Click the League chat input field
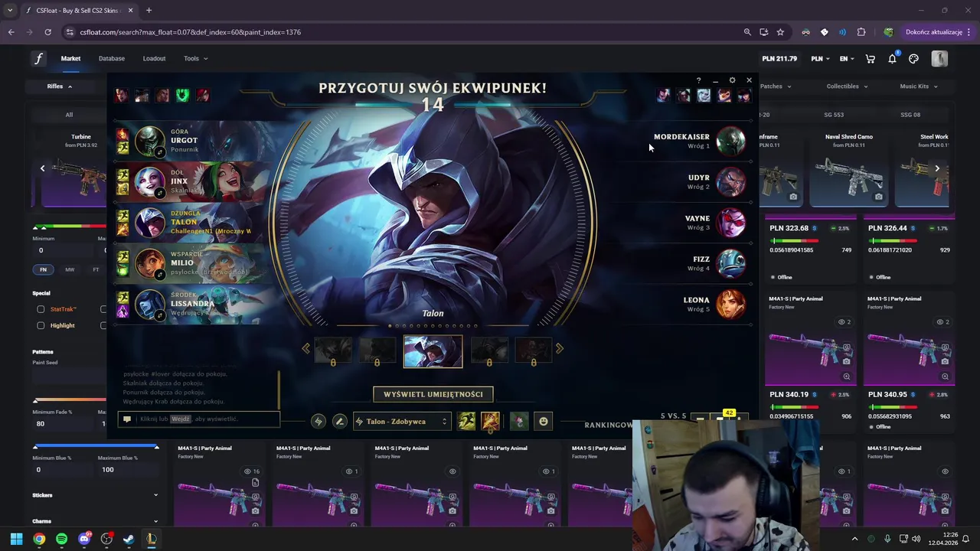Viewport: 980px width, 551px height. pyautogui.click(x=199, y=419)
